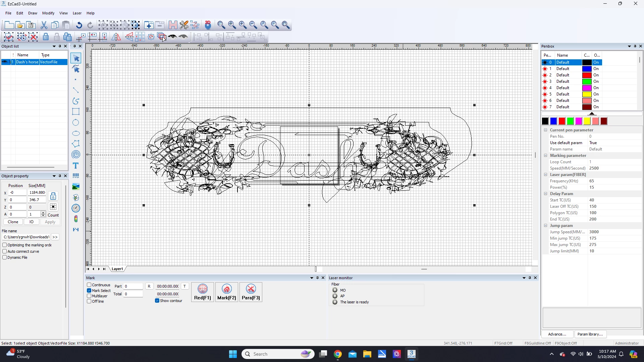Click the Cut scissors icon

(x=44, y=25)
